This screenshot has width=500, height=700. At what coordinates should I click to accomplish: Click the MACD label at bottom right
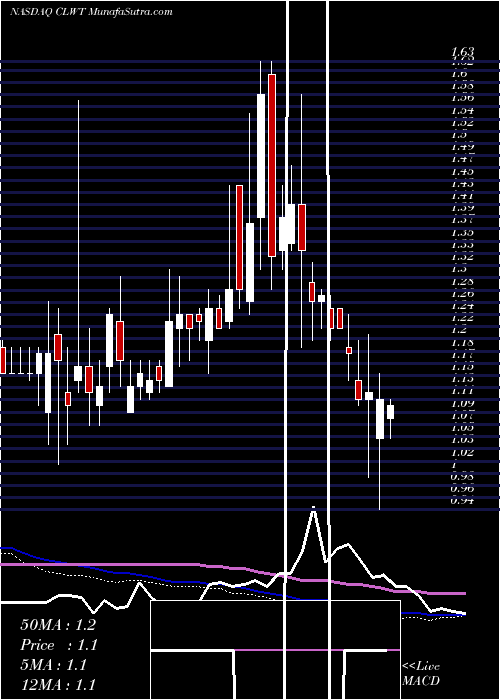[x=421, y=681]
